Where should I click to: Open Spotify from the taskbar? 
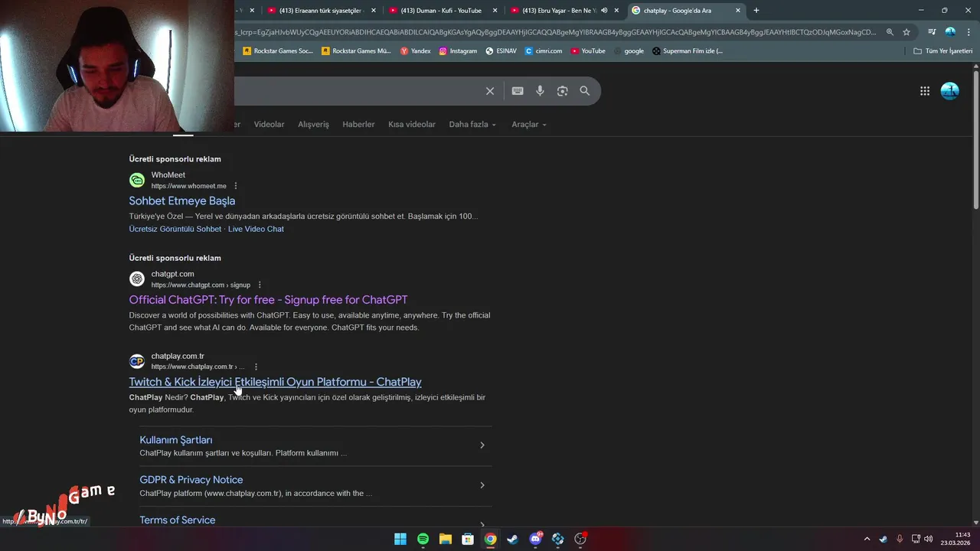[x=423, y=539]
